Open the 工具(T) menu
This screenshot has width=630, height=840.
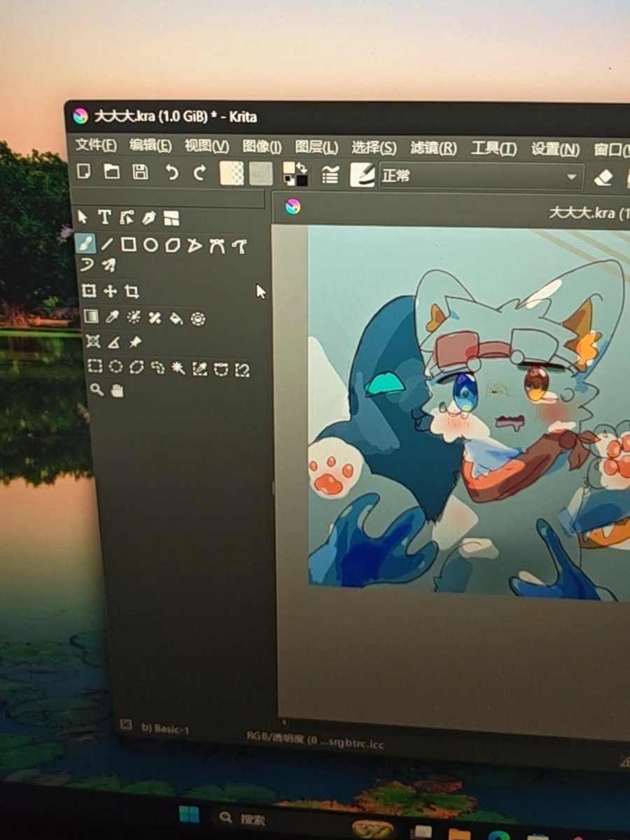point(493,149)
